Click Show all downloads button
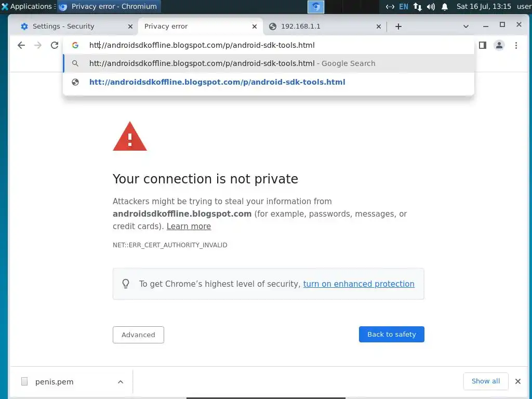This screenshot has width=532, height=399. tap(486, 381)
